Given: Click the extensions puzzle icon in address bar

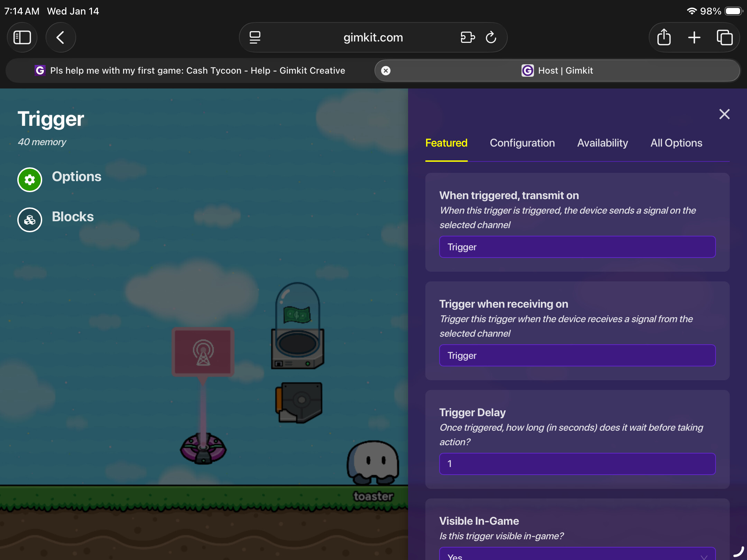Looking at the screenshot, I should pos(468,37).
